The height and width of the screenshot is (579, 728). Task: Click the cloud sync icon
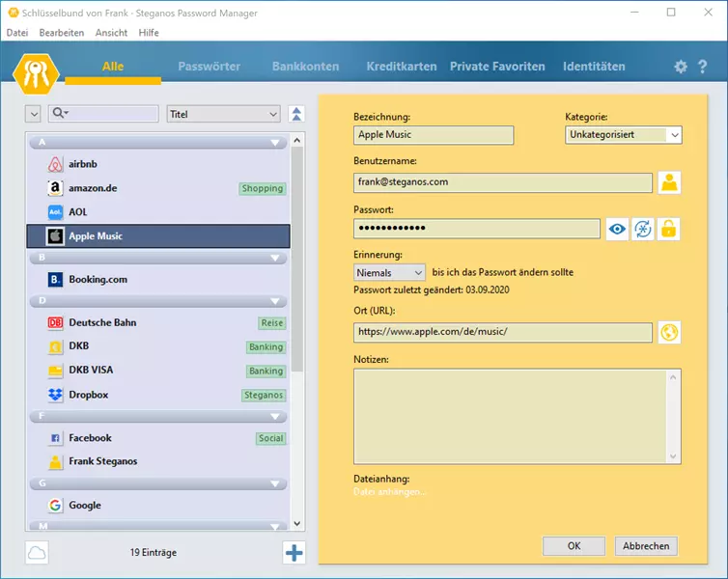click(37, 552)
